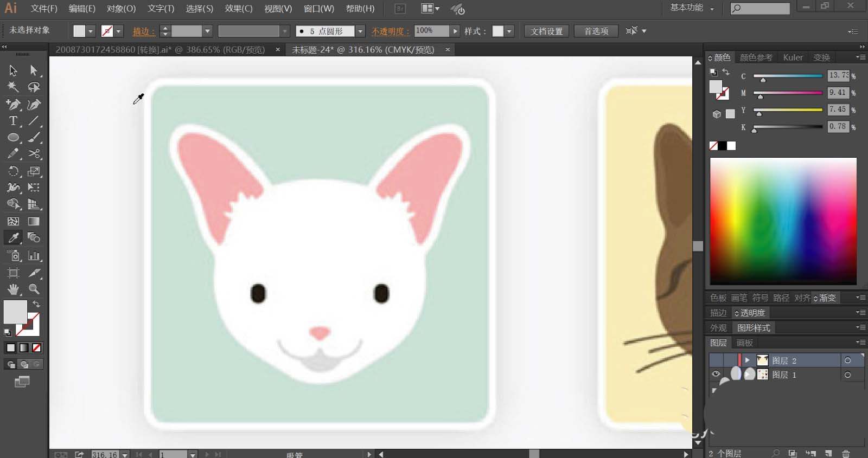Select the Direct Selection tool
The height and width of the screenshot is (458, 868).
pyautogui.click(x=34, y=70)
